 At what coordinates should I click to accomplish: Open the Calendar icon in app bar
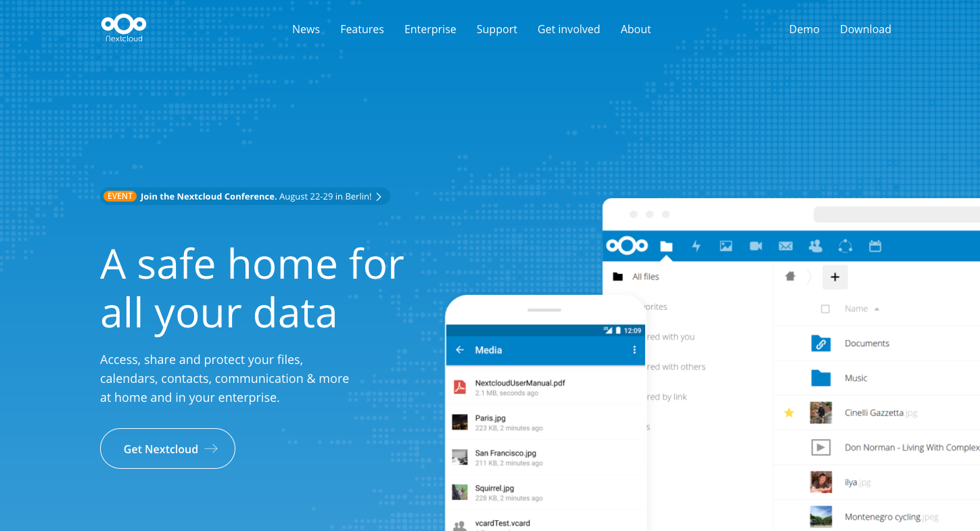[875, 246]
